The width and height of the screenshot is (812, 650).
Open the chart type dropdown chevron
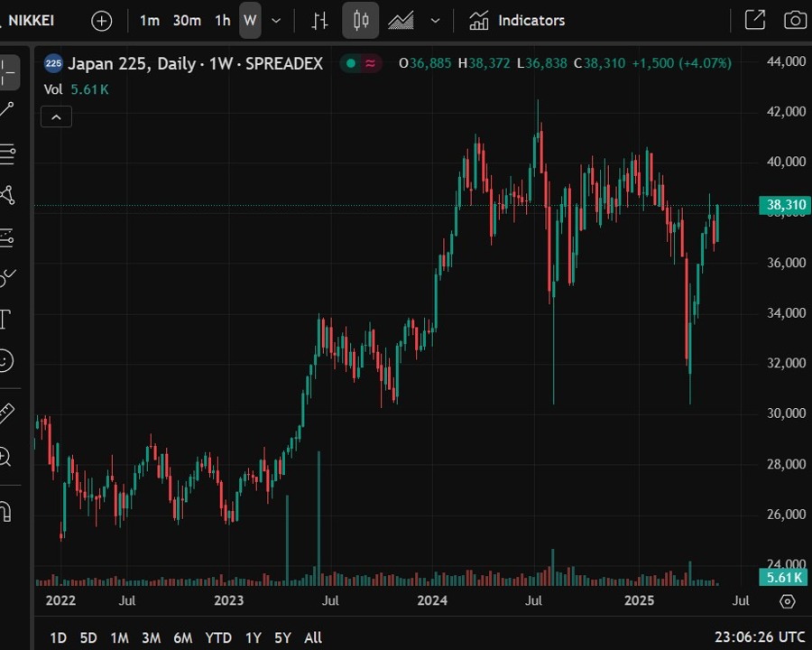(x=436, y=20)
